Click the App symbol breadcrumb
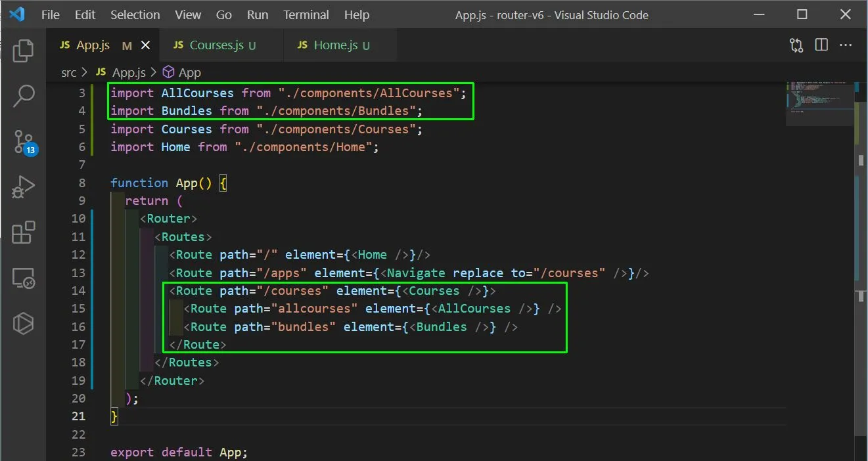This screenshot has width=868, height=461. pos(182,73)
